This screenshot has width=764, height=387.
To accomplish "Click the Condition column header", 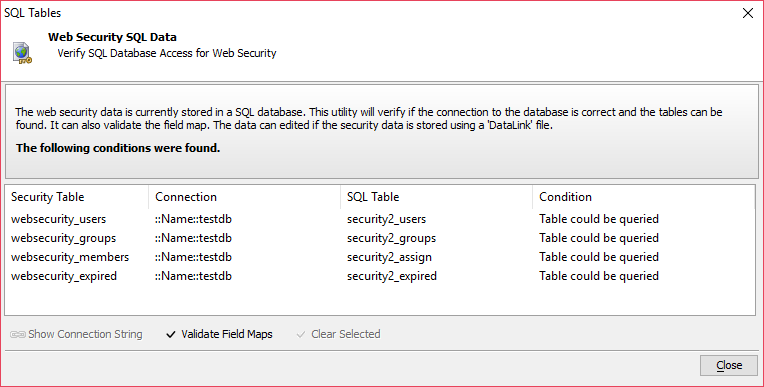I will click(x=643, y=197).
